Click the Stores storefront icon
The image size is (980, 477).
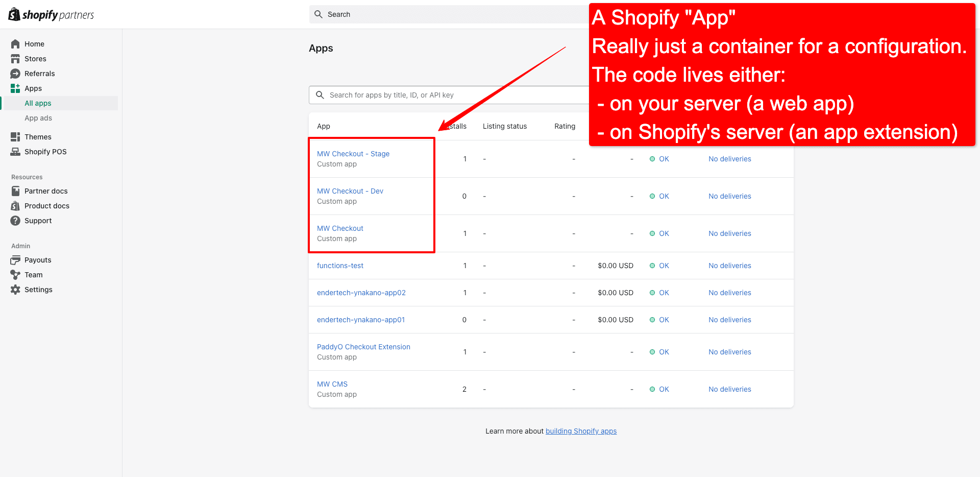pyautogui.click(x=15, y=59)
